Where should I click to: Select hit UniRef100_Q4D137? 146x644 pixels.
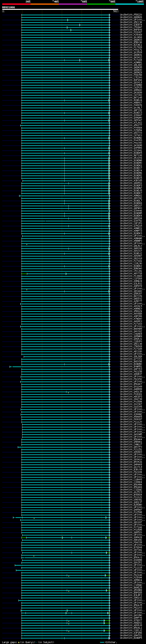(131, 502)
